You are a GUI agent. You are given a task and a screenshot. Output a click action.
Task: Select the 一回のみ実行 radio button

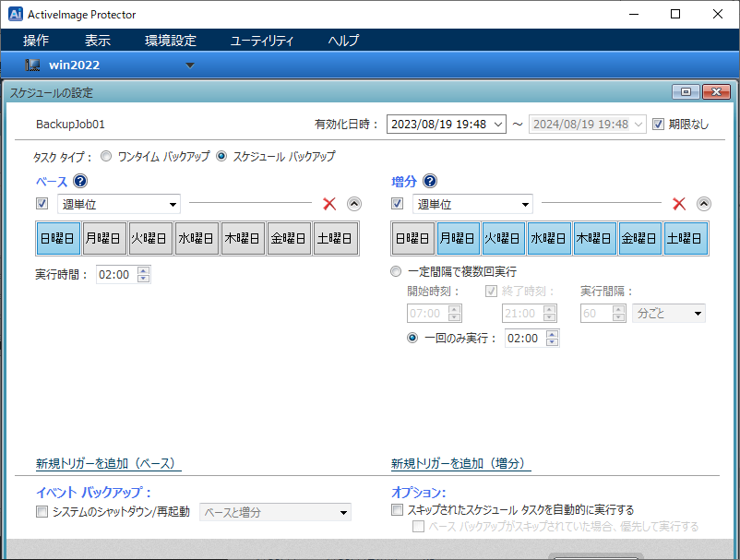[x=412, y=338]
